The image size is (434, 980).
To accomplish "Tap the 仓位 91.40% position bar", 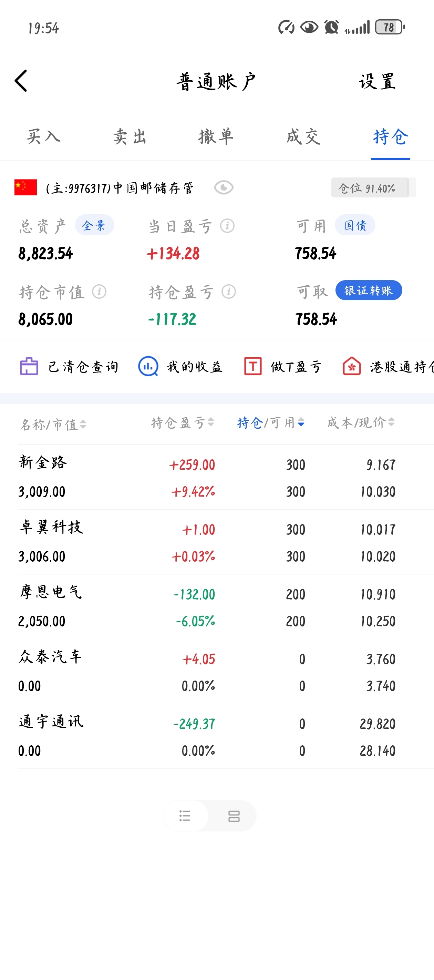I will click(373, 187).
